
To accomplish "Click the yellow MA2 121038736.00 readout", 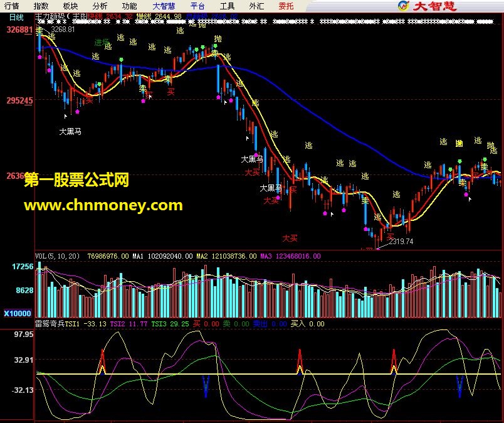I will 226,256.
